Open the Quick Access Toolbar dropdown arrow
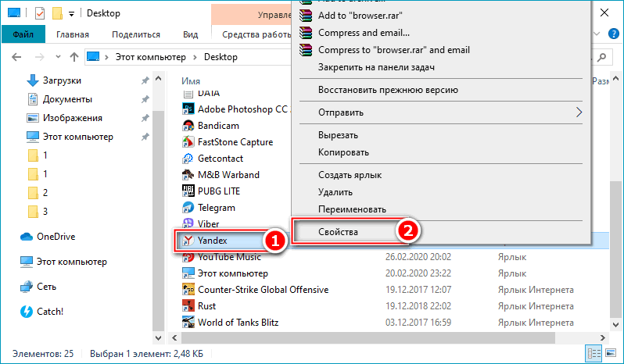 [x=72, y=14]
